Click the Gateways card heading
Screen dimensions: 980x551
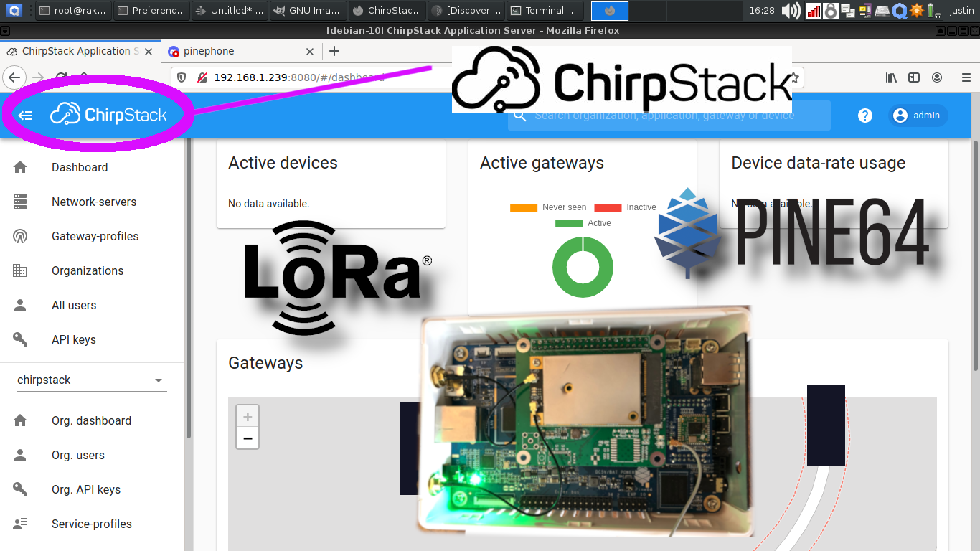(265, 363)
